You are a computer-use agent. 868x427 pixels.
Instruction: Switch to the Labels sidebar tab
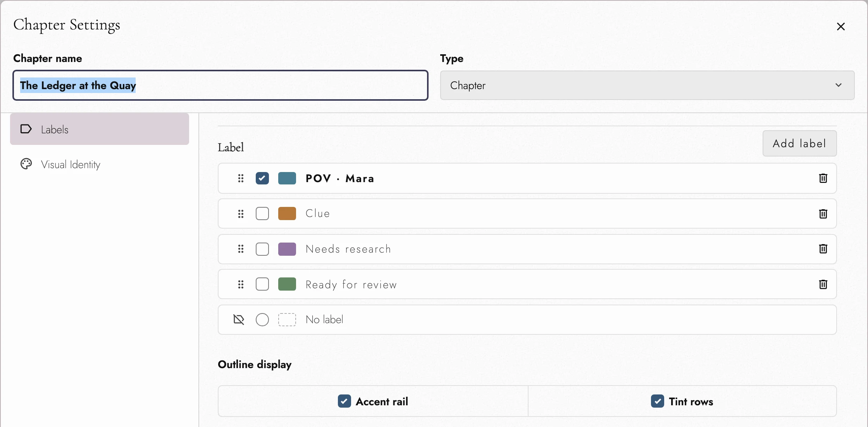tap(100, 129)
